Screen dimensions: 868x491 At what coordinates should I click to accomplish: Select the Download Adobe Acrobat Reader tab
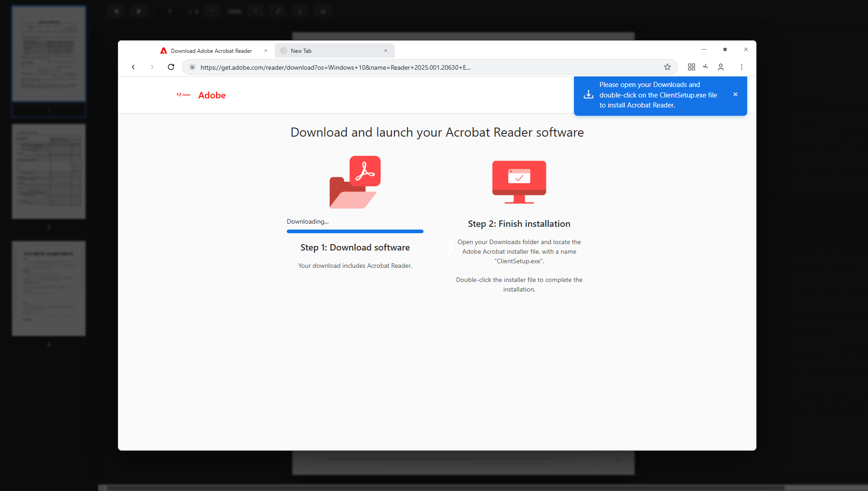(x=214, y=51)
